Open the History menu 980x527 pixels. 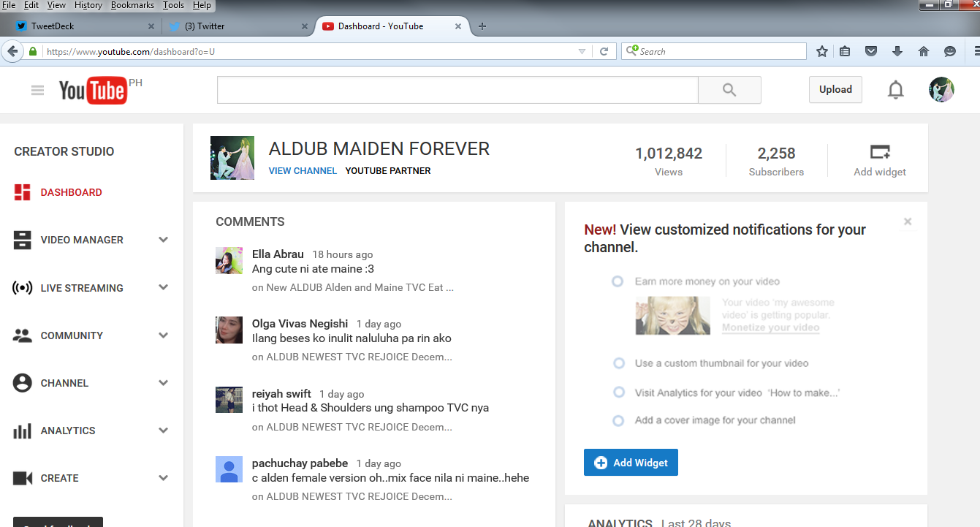pos(88,5)
